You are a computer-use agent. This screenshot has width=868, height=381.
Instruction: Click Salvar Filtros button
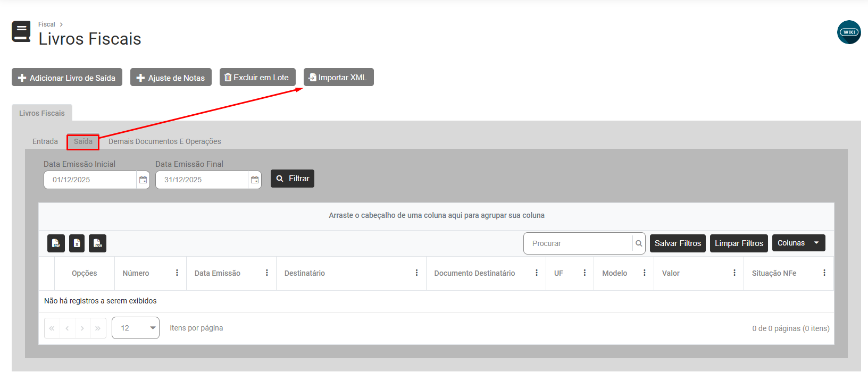[678, 243]
